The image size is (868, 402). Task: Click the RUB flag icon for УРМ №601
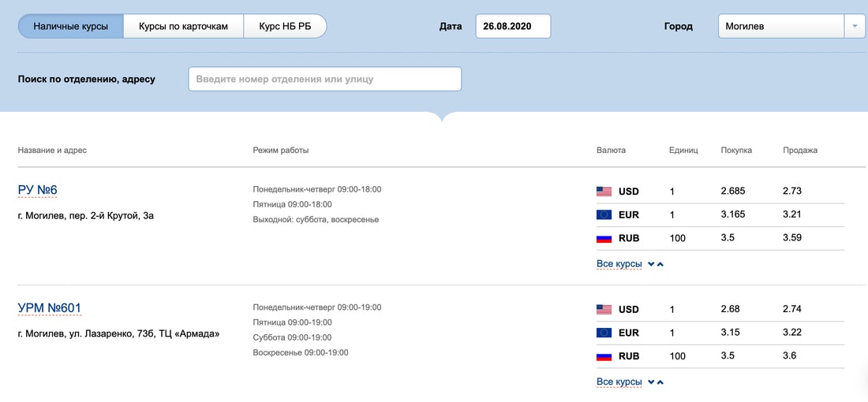pos(604,356)
